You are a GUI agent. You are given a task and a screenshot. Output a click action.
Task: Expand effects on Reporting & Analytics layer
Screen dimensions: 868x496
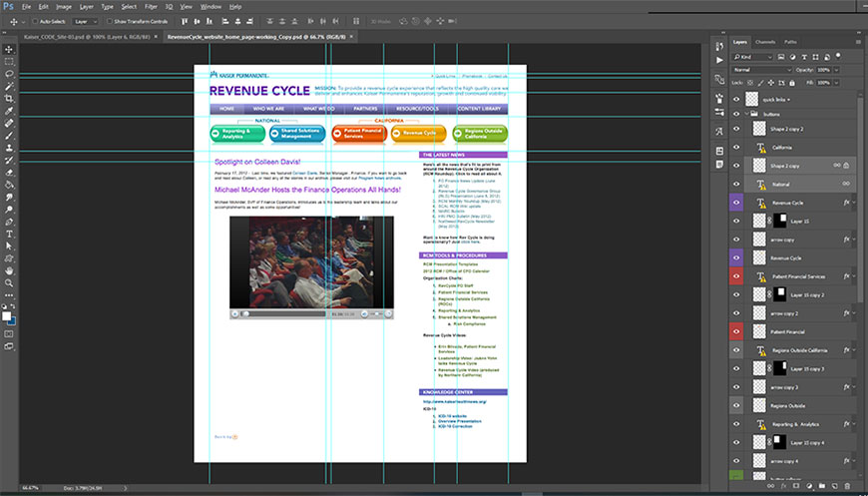click(x=854, y=424)
